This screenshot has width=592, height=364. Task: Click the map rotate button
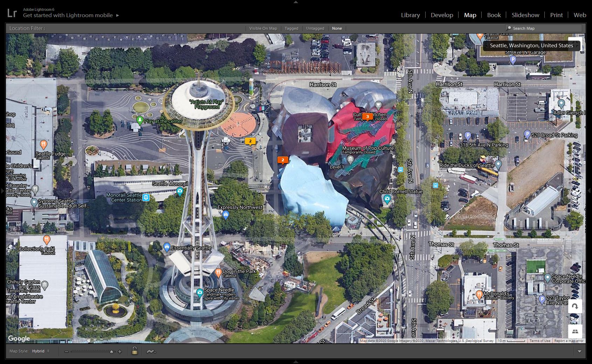pyautogui.click(x=575, y=306)
